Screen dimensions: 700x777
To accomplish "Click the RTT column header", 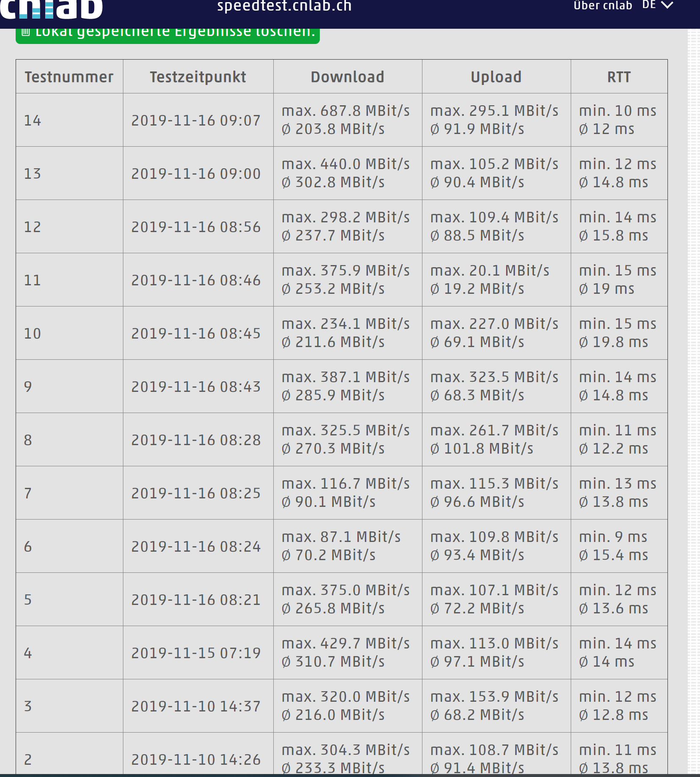I will click(619, 77).
